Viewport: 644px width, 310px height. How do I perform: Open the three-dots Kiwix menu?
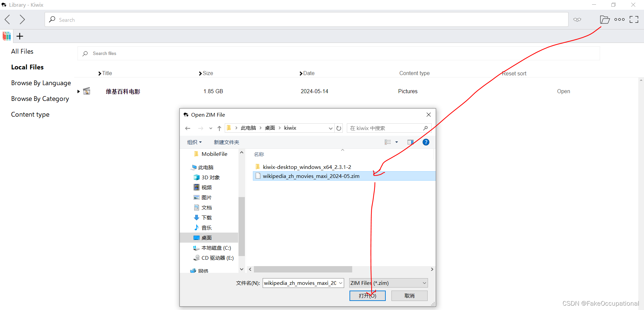(620, 19)
